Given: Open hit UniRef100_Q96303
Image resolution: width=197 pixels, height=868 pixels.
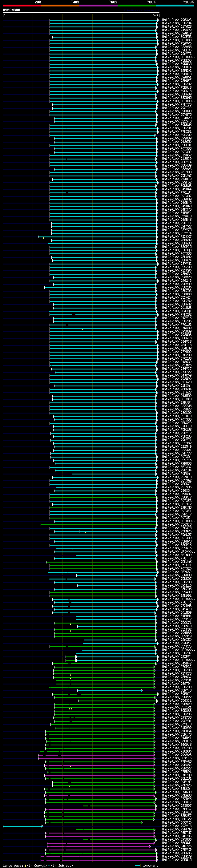Looking at the screenshot, I should [x=177, y=20].
